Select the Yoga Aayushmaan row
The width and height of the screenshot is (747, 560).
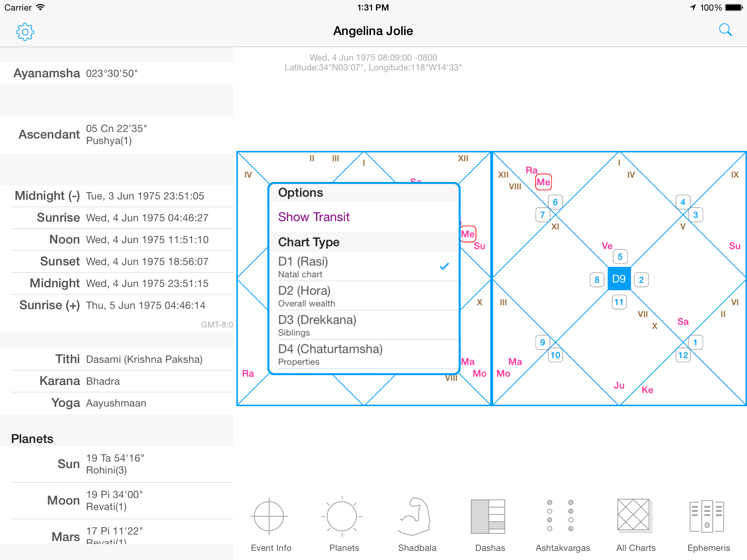pyautogui.click(x=117, y=403)
